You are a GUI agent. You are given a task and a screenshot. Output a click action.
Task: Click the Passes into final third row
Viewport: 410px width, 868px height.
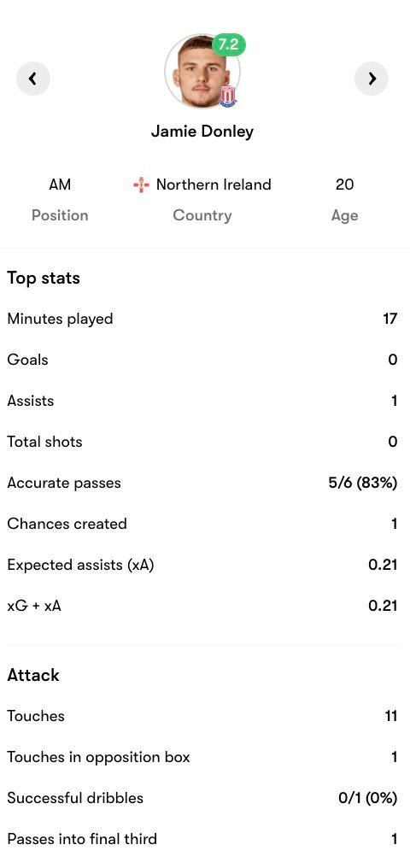pyautogui.click(x=202, y=839)
